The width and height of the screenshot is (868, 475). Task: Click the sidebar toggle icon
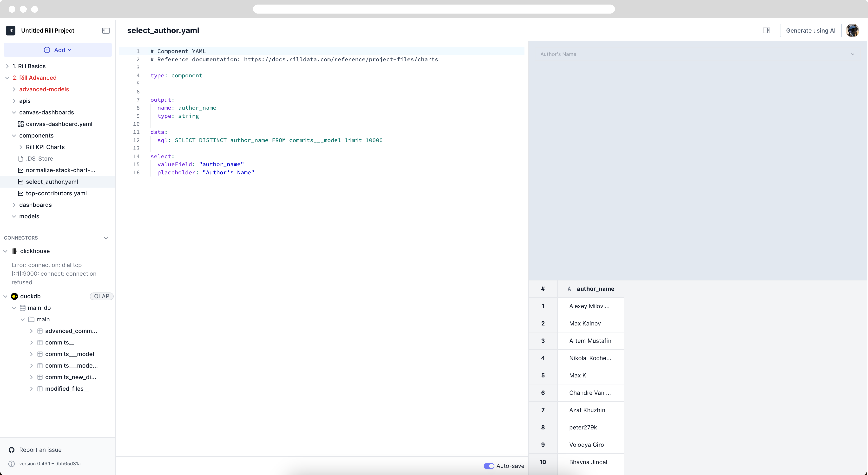pyautogui.click(x=106, y=30)
